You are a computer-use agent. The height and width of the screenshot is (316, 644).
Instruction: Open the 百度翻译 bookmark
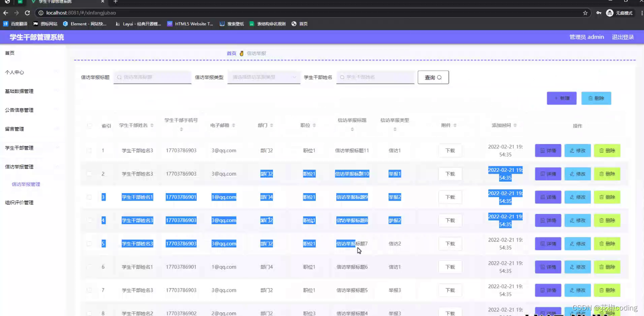(15, 24)
